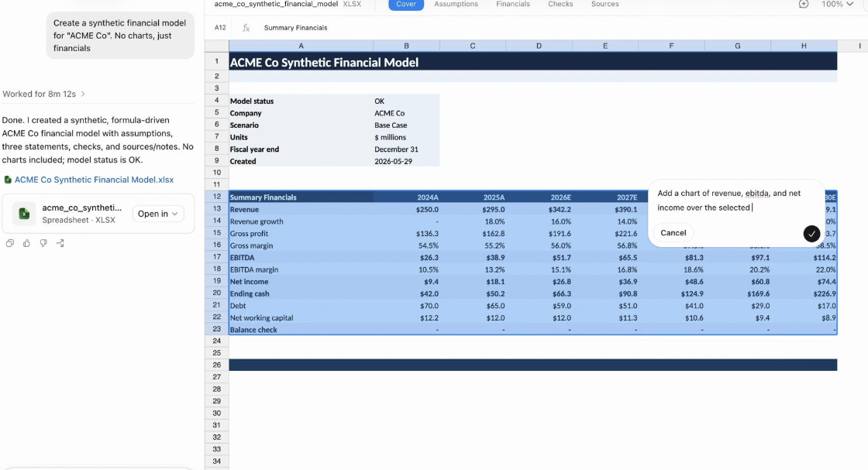Viewport: 868px width, 470px height.
Task: Click the user prompt message bubble
Action: (x=120, y=36)
